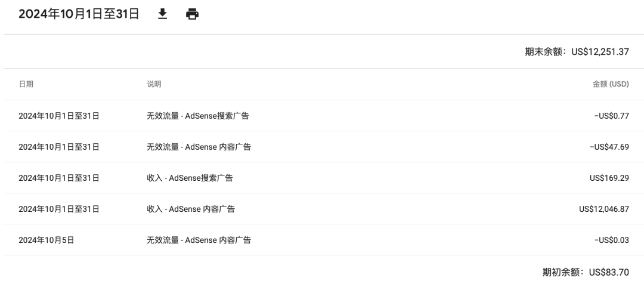Screen dimensions: 644x287
Task: Click the -US$0.03 amount
Action: (612, 240)
